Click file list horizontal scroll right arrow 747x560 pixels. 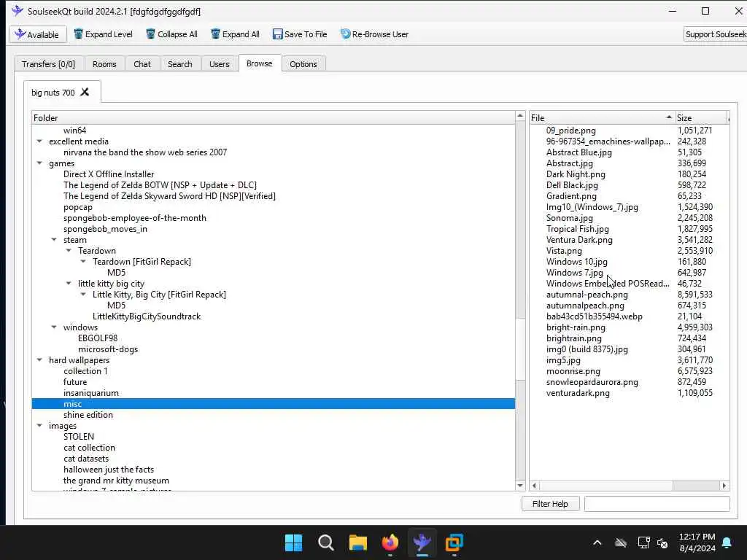pyautogui.click(x=724, y=486)
